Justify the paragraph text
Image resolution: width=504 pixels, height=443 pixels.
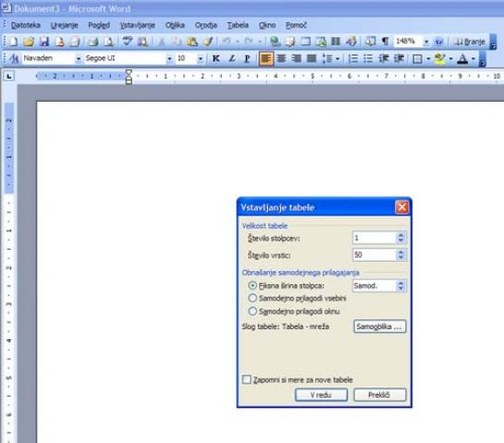311,58
